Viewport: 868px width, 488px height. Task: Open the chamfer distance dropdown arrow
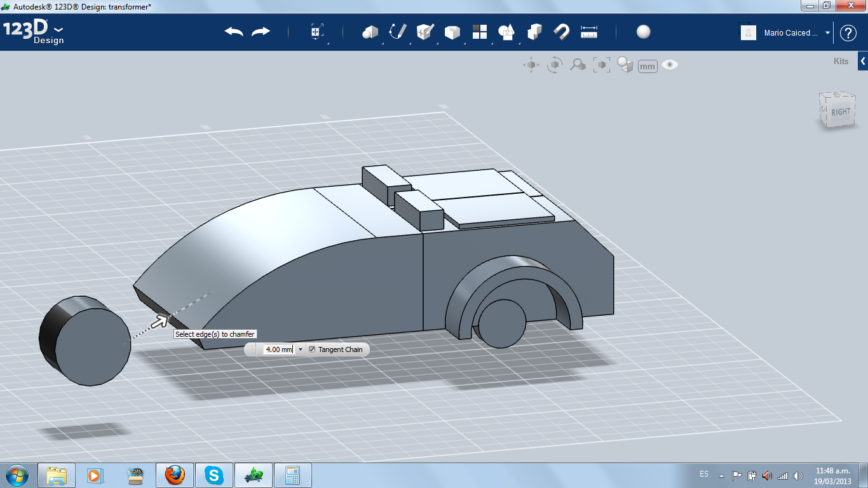[301, 349]
